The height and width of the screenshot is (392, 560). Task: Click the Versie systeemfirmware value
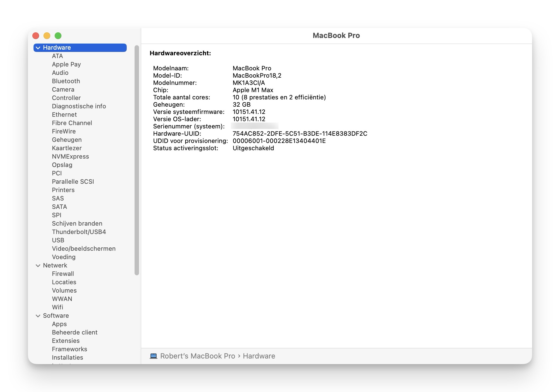(x=249, y=112)
